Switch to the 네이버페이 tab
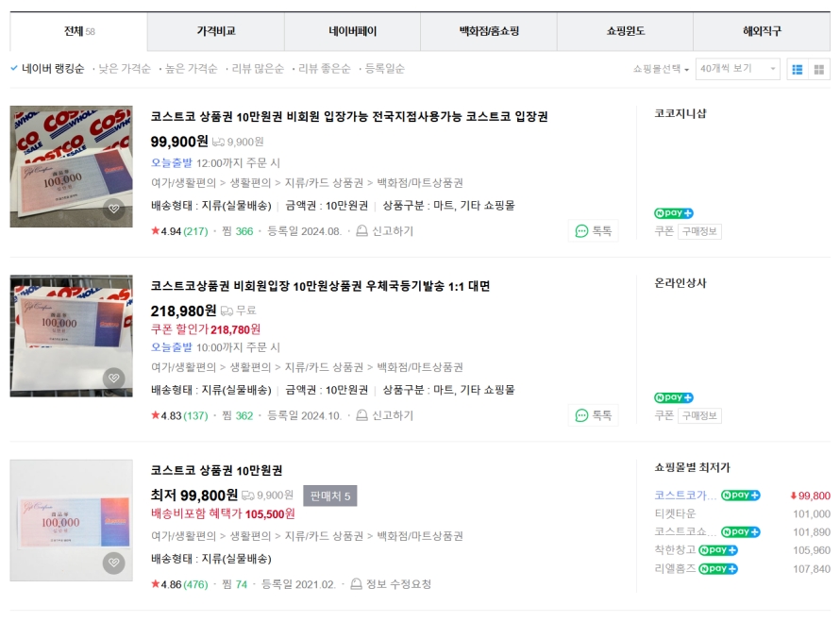Viewport: 840px width, 622px height. 352,31
